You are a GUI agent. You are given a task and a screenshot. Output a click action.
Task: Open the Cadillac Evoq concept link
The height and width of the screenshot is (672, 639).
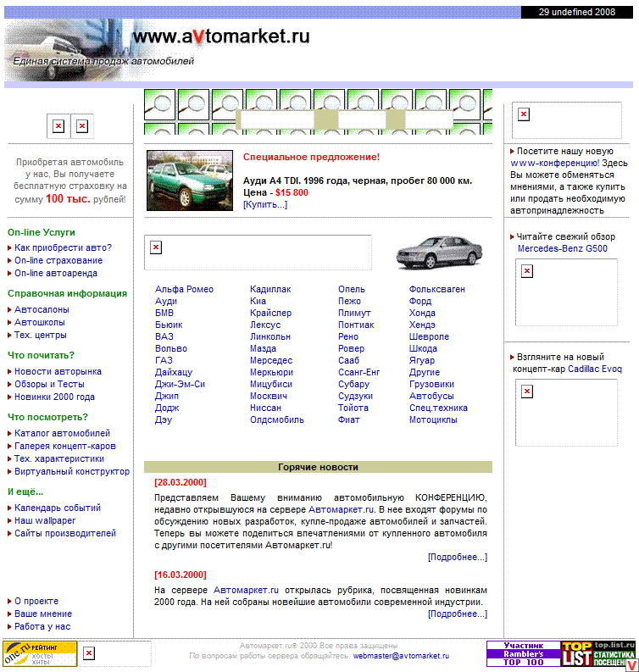[x=595, y=369]
